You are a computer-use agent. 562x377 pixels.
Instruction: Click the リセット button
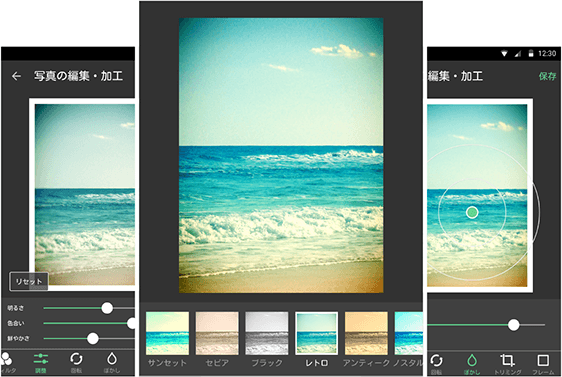(29, 281)
